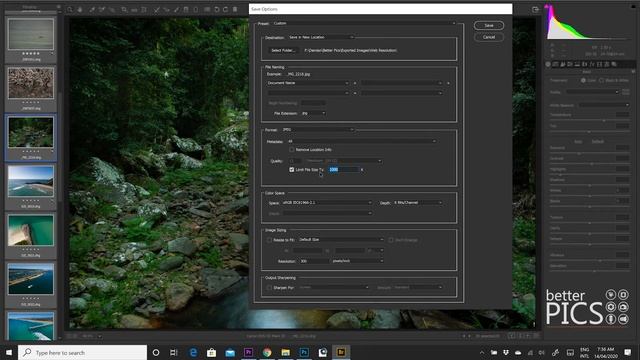
Task: Click the trash delete icon in toolbar
Action: (235, 9)
